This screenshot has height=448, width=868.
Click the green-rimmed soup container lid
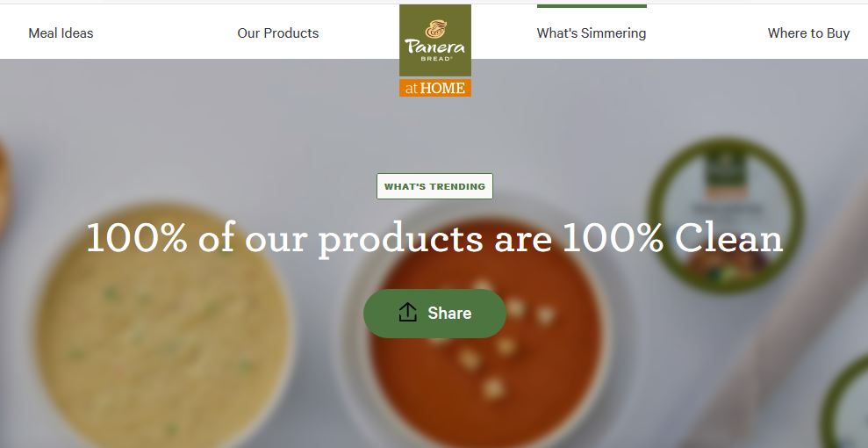(725, 215)
